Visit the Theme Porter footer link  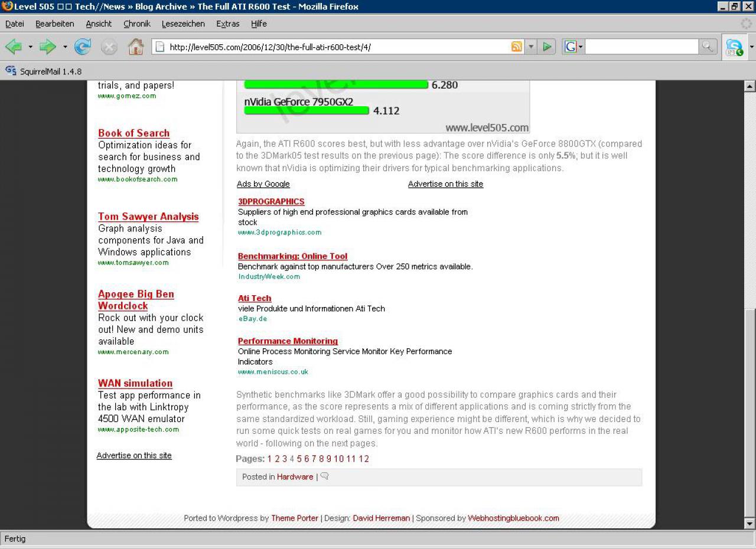click(295, 518)
